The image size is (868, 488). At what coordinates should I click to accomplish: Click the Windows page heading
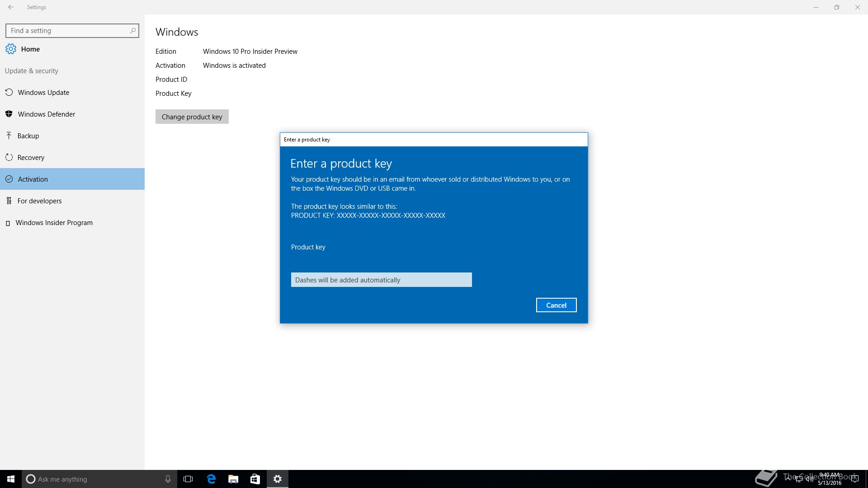tap(177, 32)
